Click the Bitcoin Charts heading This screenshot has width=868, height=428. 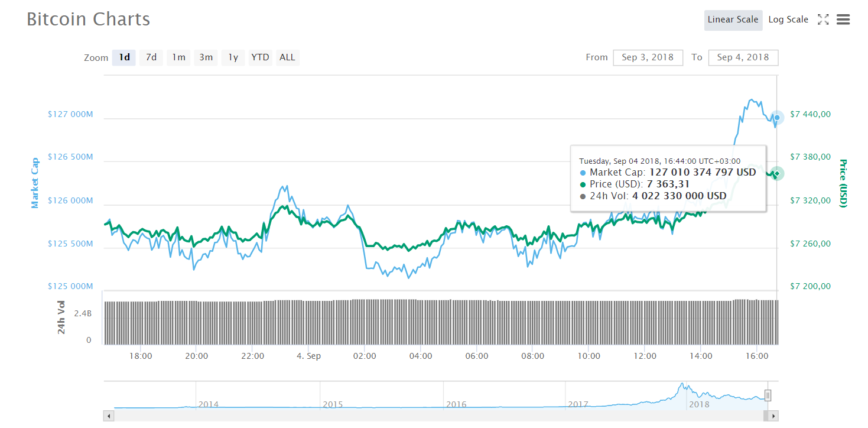point(89,20)
